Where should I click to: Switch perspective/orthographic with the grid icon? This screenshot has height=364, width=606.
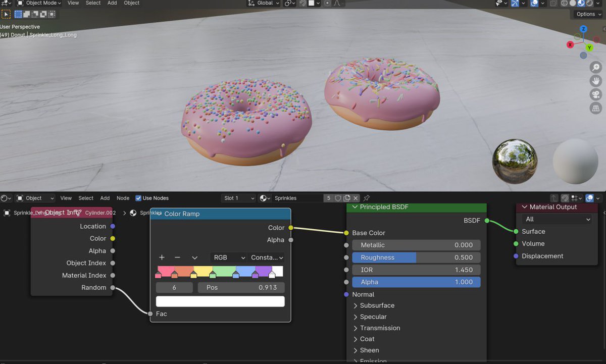pos(596,108)
